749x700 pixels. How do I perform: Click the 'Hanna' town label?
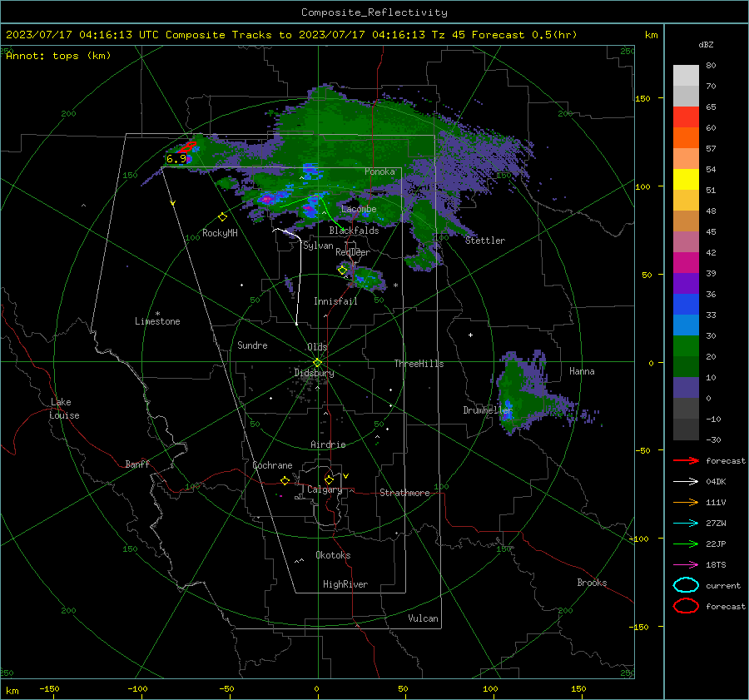[x=582, y=371]
